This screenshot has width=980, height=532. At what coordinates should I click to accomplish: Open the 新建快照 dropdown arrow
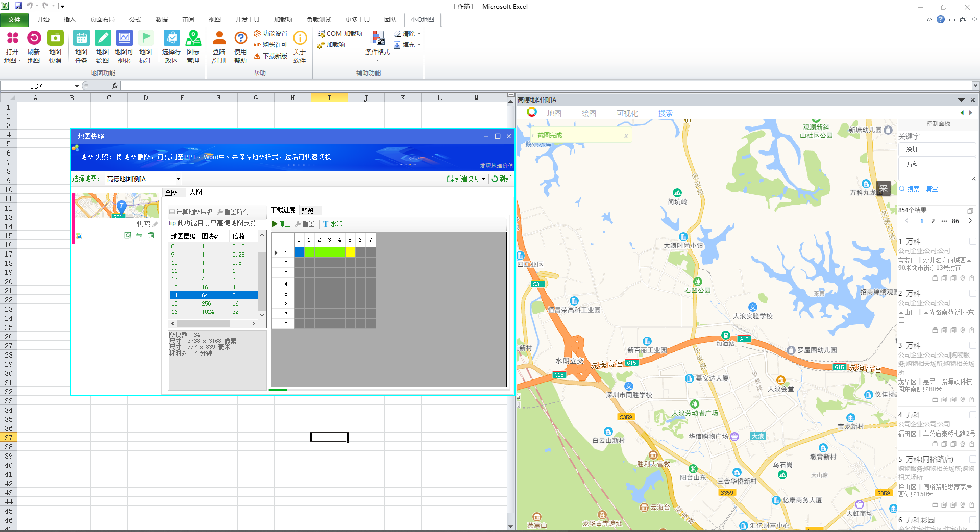click(x=483, y=179)
